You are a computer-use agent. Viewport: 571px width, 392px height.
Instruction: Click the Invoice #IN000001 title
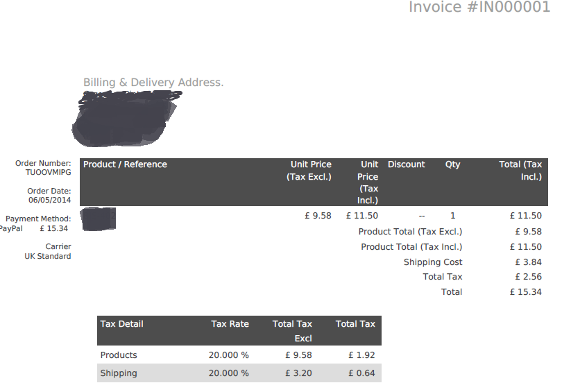click(x=479, y=7)
